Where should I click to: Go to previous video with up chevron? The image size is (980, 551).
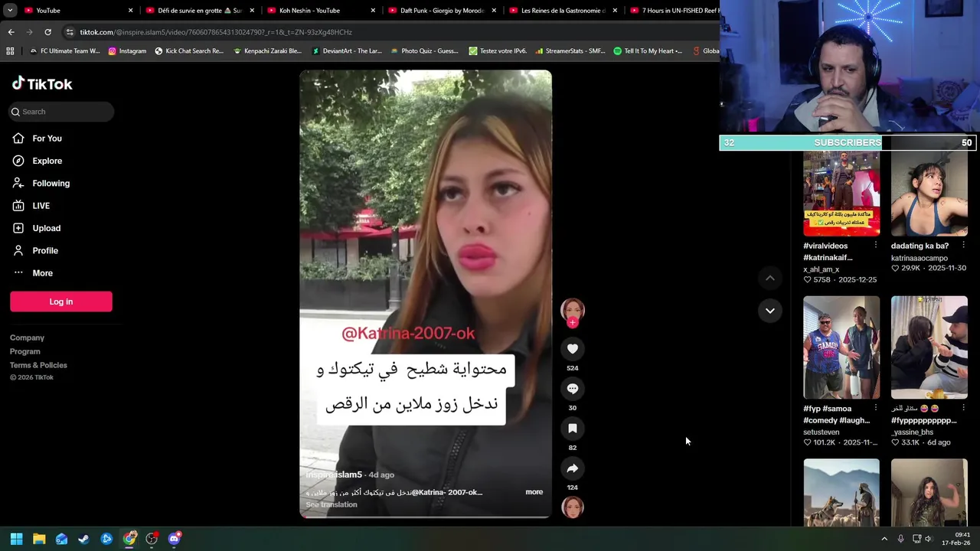[x=769, y=279]
